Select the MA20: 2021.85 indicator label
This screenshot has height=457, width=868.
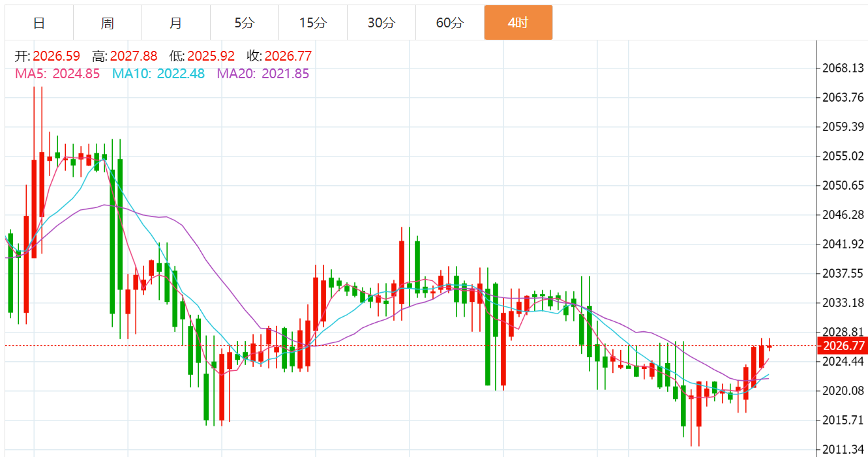point(263,74)
